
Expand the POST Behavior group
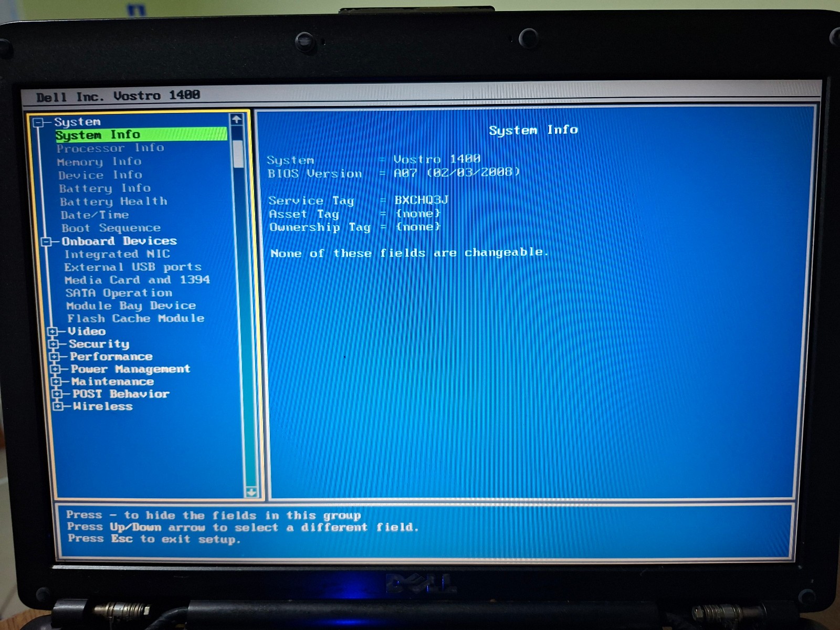click(x=57, y=394)
